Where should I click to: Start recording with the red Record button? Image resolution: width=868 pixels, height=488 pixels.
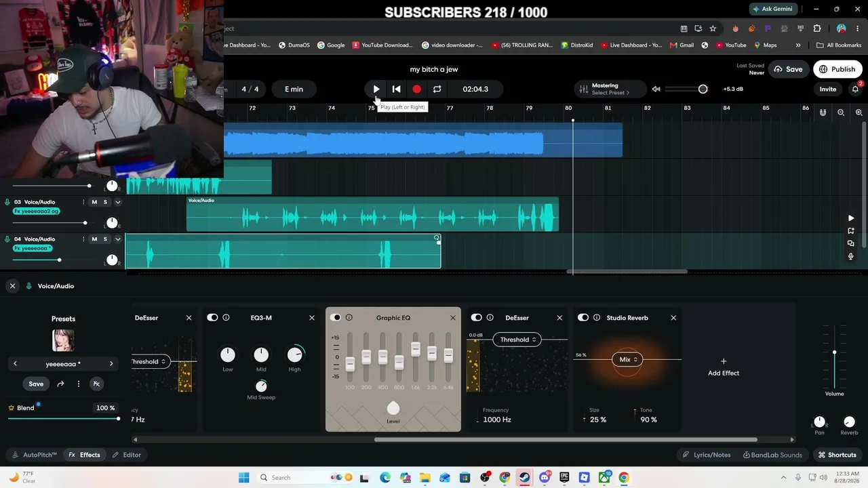point(417,89)
